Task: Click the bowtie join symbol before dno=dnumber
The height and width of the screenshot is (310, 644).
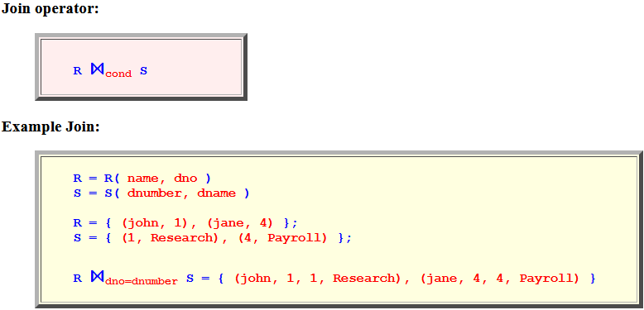Action: pos(98,277)
